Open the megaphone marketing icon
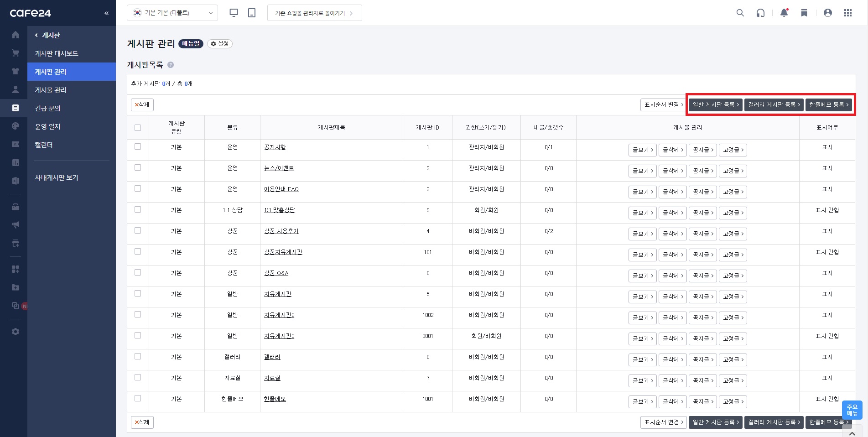868x437 pixels. click(x=16, y=225)
